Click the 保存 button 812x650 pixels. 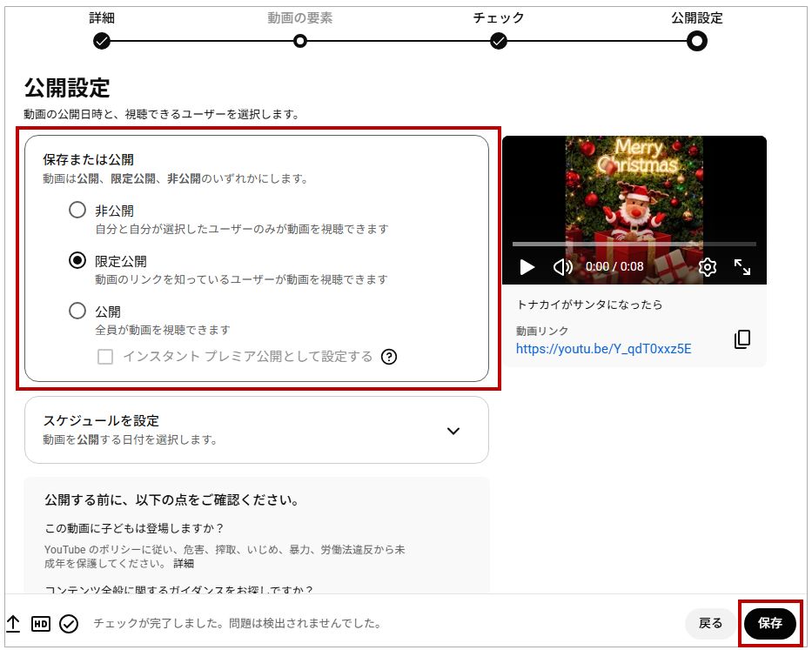[x=769, y=623]
